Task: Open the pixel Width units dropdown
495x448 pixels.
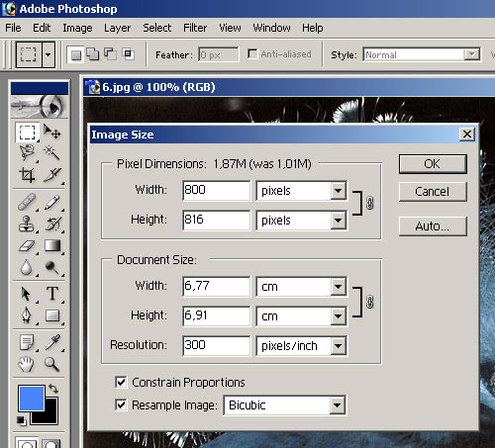Action: point(301,191)
